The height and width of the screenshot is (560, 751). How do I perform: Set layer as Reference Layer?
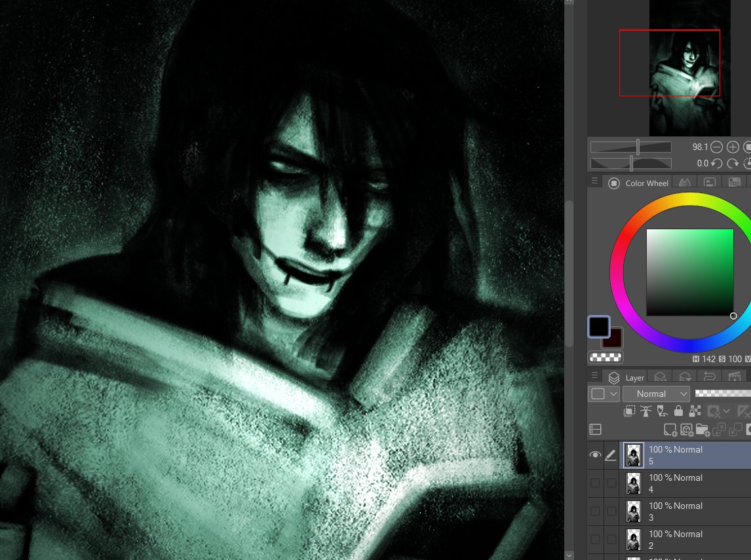[x=646, y=411]
